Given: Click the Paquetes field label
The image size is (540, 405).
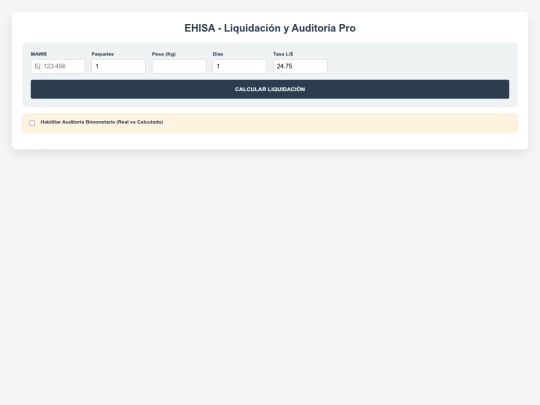Looking at the screenshot, I should click(103, 54).
